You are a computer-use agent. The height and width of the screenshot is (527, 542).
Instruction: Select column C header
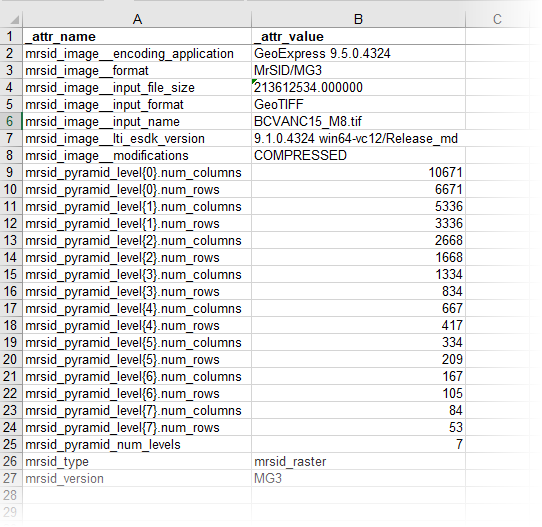(x=497, y=19)
